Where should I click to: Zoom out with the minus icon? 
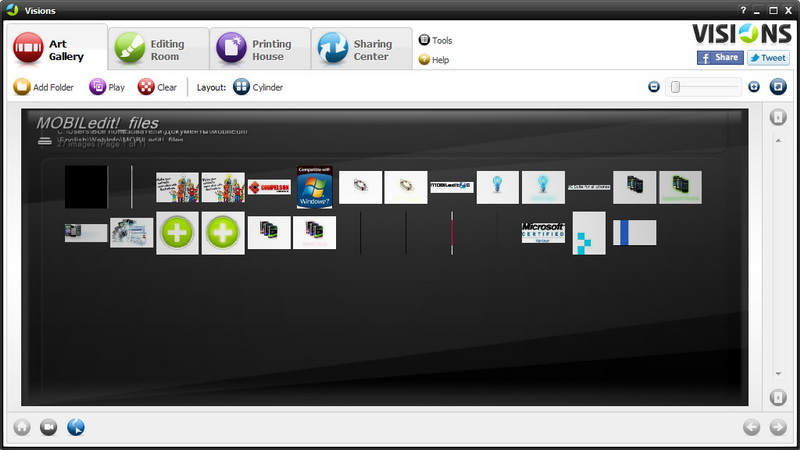(x=654, y=87)
